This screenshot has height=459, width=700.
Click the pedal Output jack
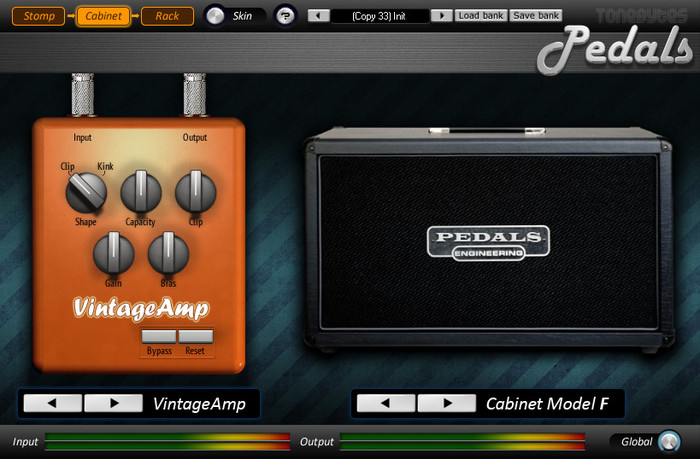195,95
